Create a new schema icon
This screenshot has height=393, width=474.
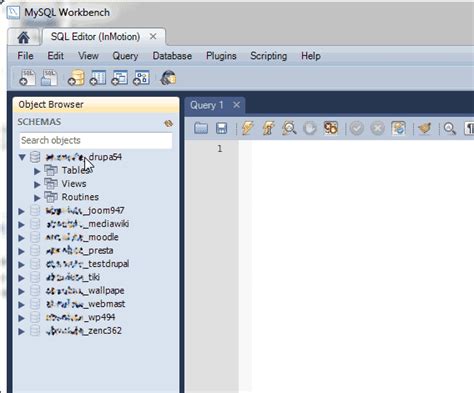coord(76,78)
